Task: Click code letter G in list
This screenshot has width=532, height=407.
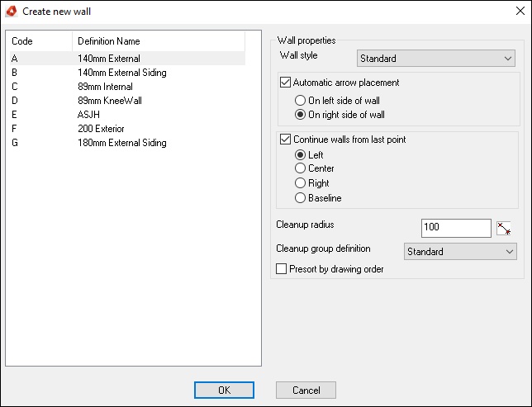Action: [x=15, y=143]
